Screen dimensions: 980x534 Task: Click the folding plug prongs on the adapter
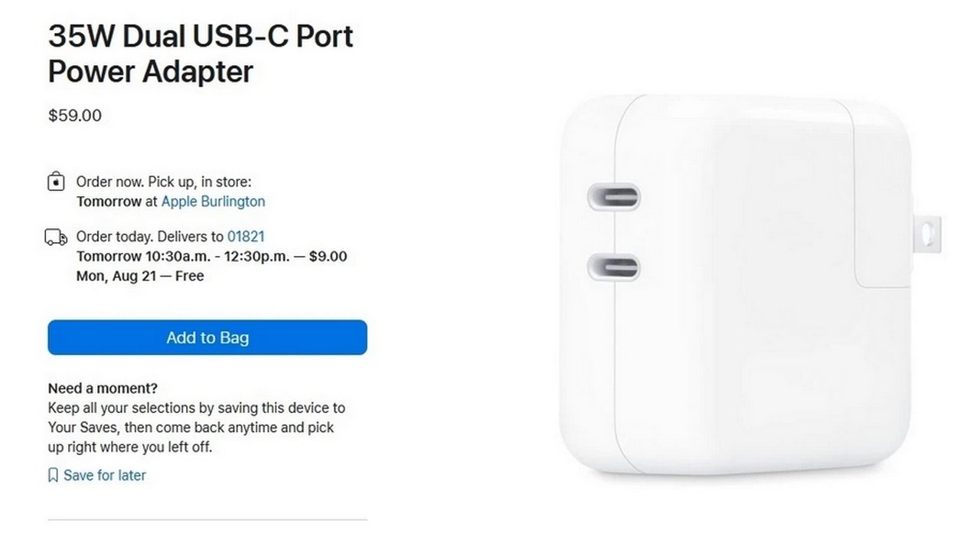click(928, 243)
